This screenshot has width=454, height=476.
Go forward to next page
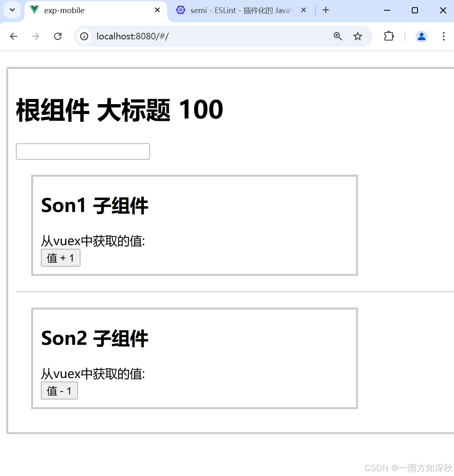click(x=36, y=36)
